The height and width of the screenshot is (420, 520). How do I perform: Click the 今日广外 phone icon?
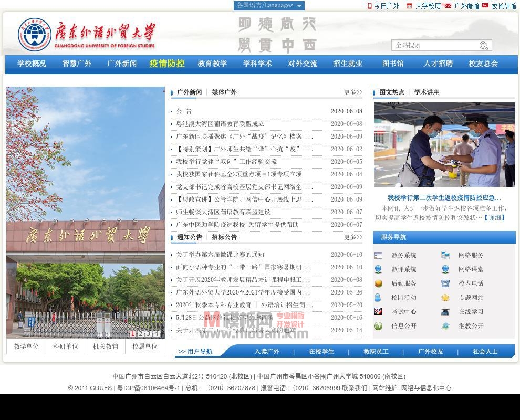[x=369, y=6]
